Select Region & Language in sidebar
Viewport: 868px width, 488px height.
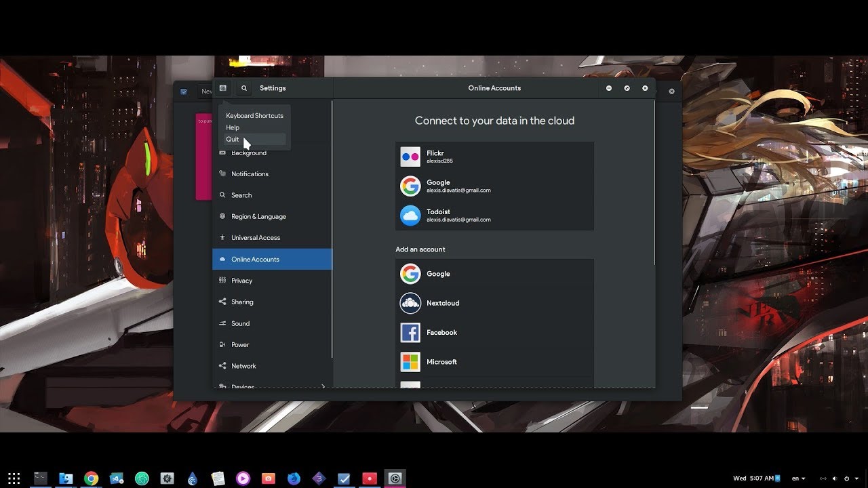pos(272,217)
